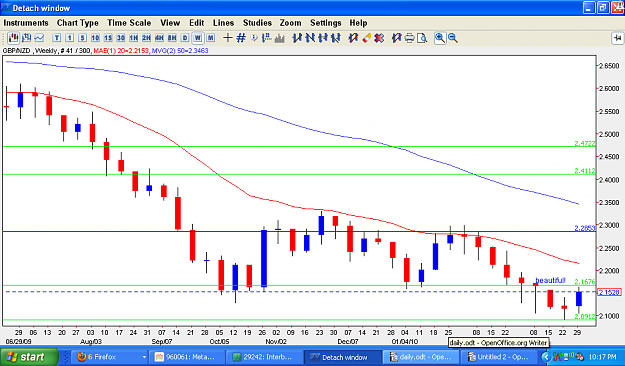Image resolution: width=625 pixels, height=366 pixels.
Task: Click the MAE(1) 20=2.2153 study label
Action: tap(121, 51)
